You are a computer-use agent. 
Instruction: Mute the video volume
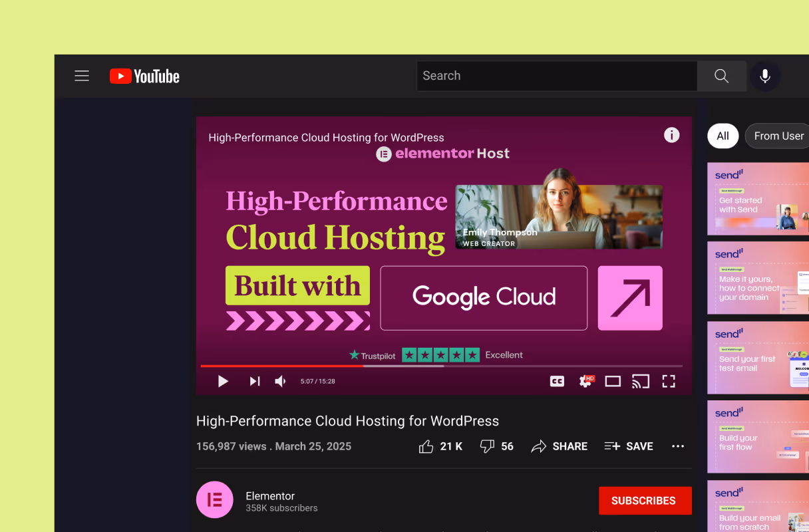(x=281, y=381)
